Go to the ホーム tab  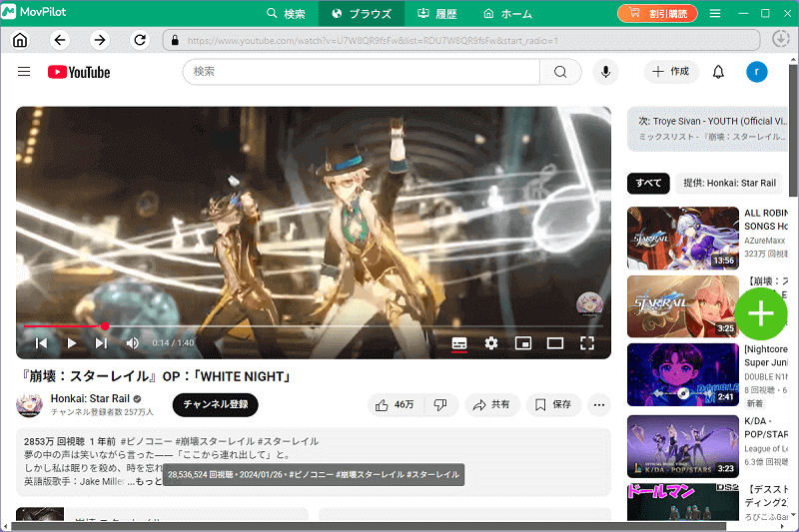pos(507,13)
